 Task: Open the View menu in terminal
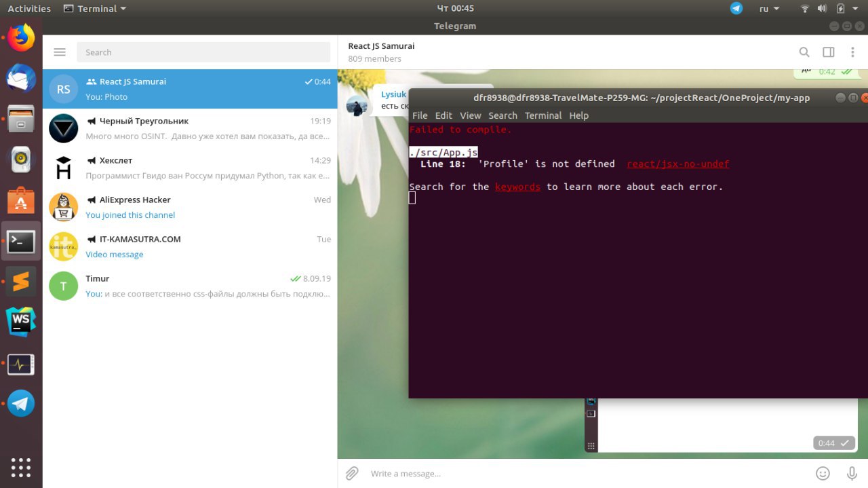470,115
